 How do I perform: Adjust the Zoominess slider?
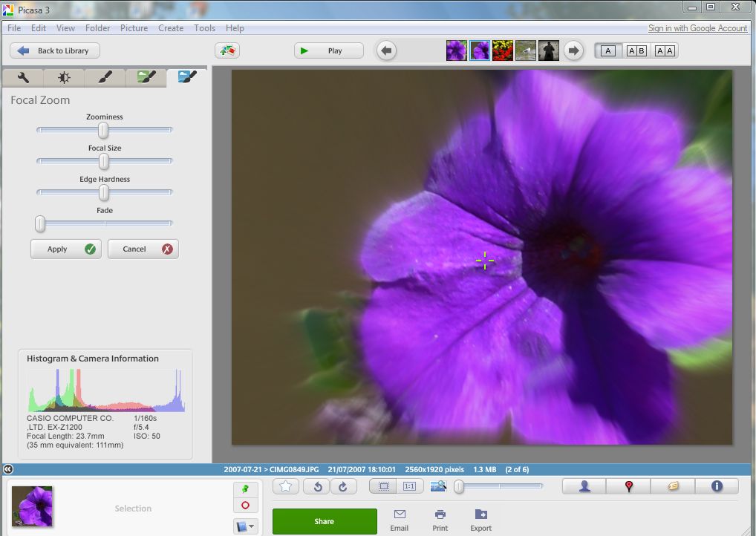tap(103, 130)
